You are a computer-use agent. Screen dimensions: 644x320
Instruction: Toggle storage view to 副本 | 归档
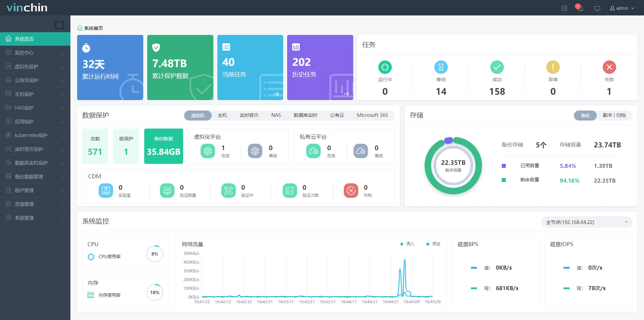pyautogui.click(x=614, y=115)
